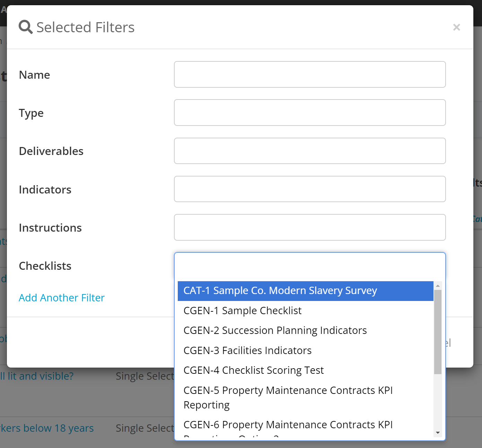Click the Deliverables filter field
Viewport: 482px width, 448px height.
pos(310,151)
